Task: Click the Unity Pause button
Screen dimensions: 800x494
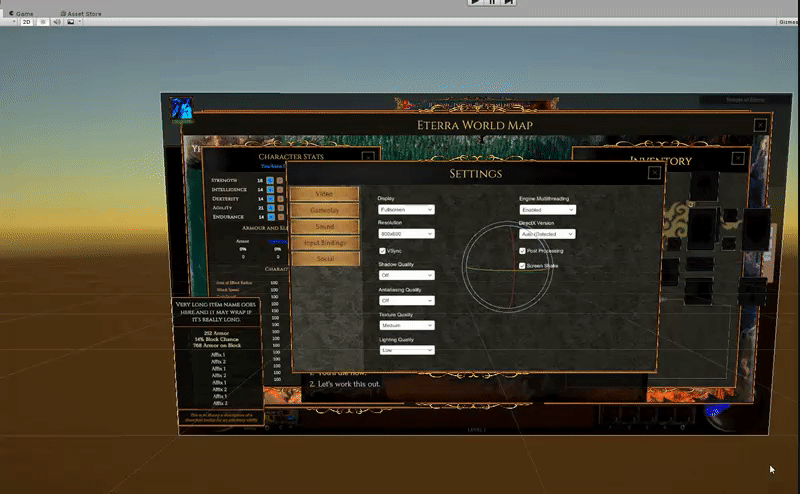Action: 492,2
